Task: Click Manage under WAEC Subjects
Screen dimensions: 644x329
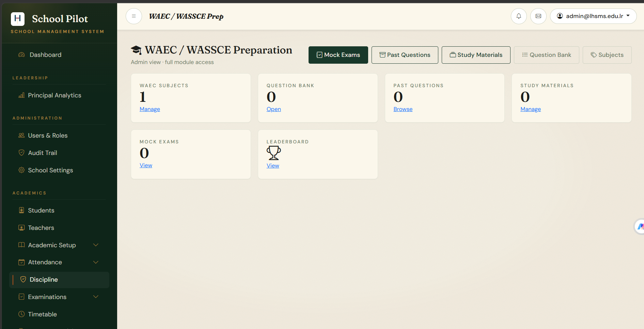Action: coord(150,109)
